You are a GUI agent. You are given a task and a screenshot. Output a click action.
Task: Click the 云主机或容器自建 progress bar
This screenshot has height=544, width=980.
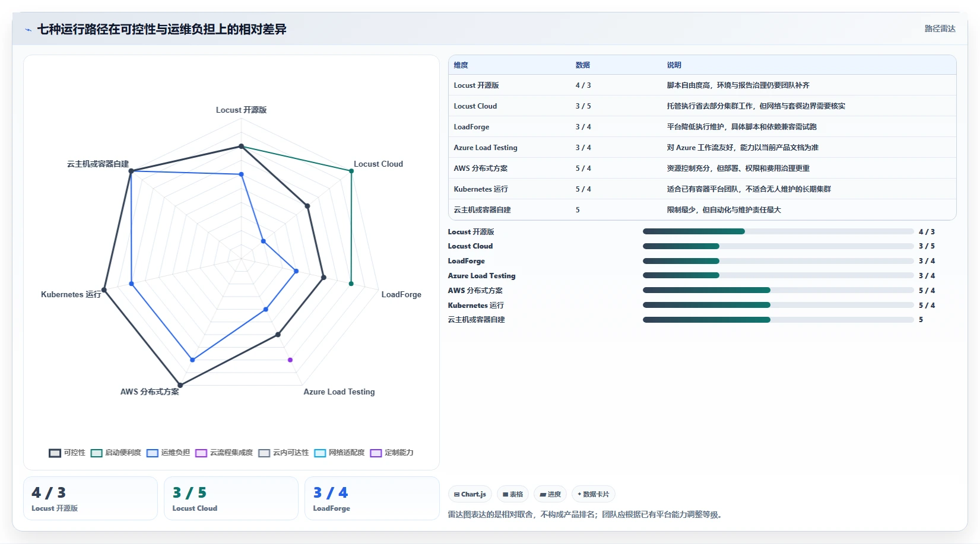[778, 320]
